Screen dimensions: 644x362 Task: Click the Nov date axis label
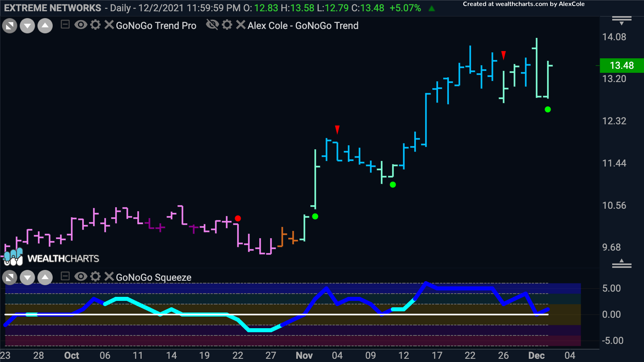[304, 356]
